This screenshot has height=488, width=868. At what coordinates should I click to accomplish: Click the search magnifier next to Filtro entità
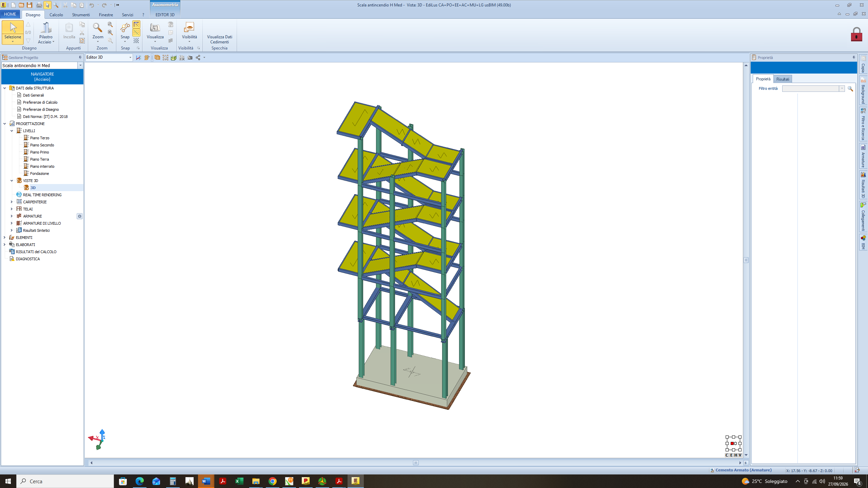pyautogui.click(x=850, y=88)
